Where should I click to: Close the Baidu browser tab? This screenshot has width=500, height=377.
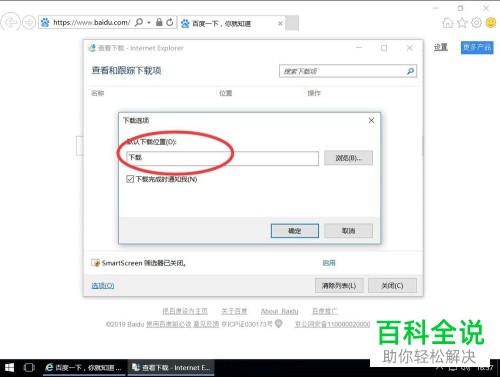tap(280, 23)
